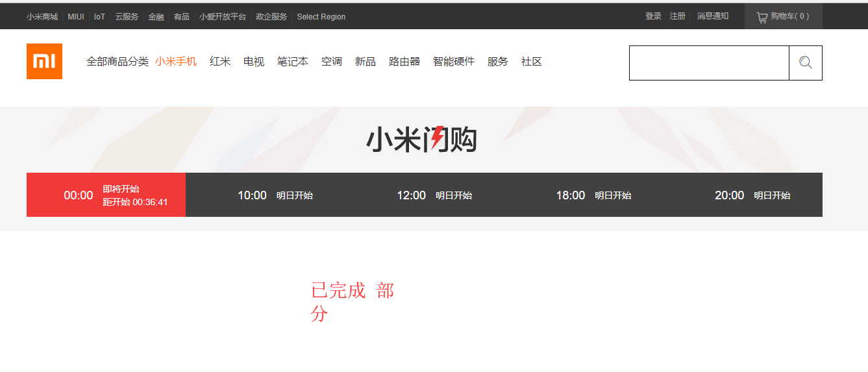868x372 pixels.
Task: Open the IoT top link
Action: point(99,17)
